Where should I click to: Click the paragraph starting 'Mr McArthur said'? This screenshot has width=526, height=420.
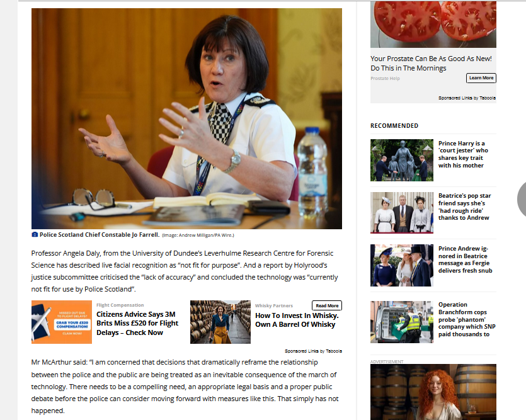pos(185,387)
